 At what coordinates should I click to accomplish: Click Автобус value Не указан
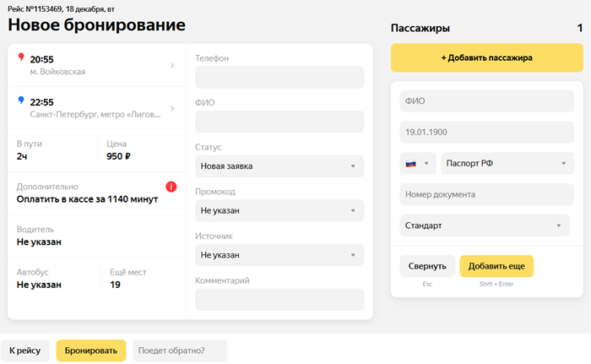39,285
